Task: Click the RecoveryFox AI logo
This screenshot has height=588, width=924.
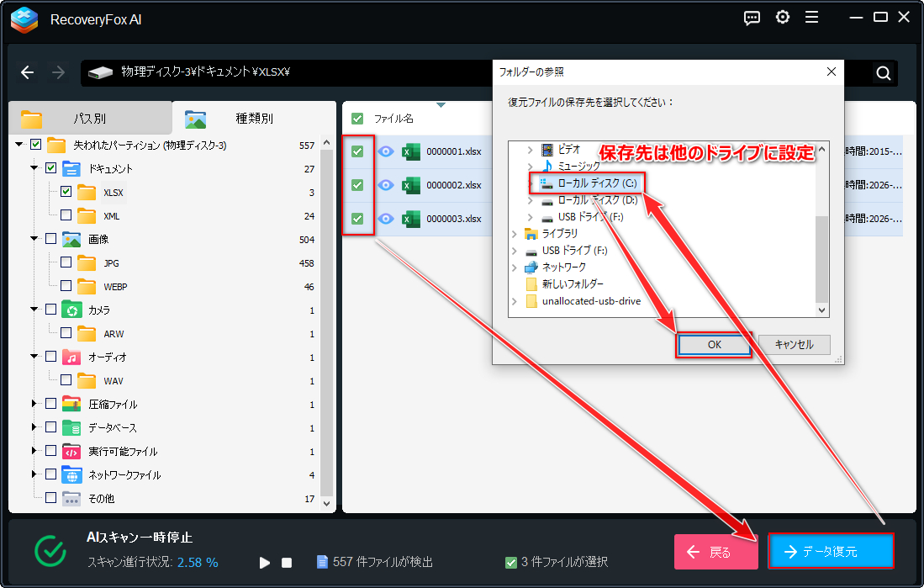Action: 24,19
